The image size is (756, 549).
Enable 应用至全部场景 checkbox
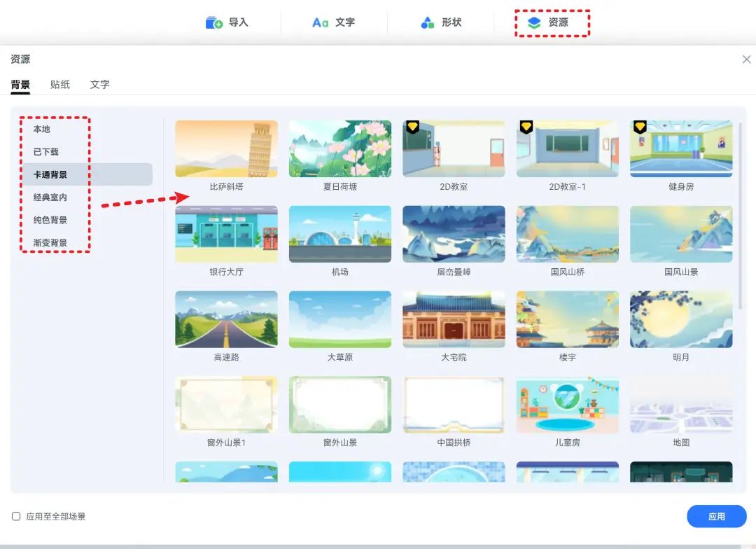click(16, 517)
